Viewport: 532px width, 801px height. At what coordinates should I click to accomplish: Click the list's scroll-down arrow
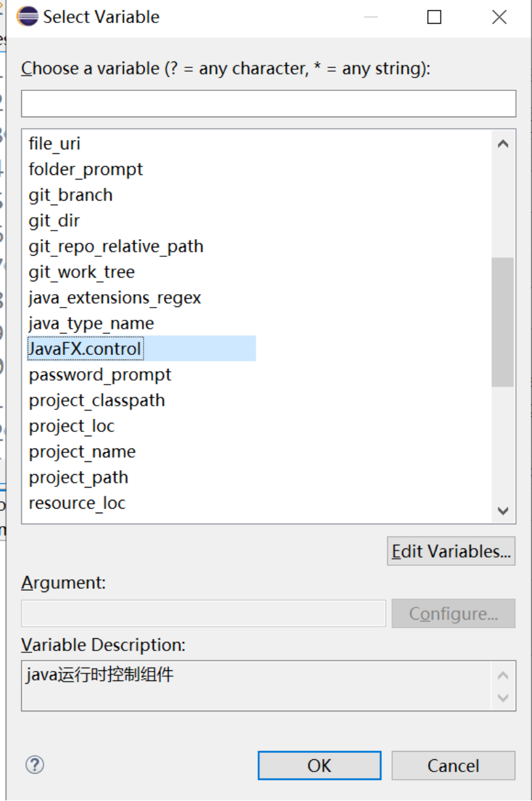pos(503,504)
